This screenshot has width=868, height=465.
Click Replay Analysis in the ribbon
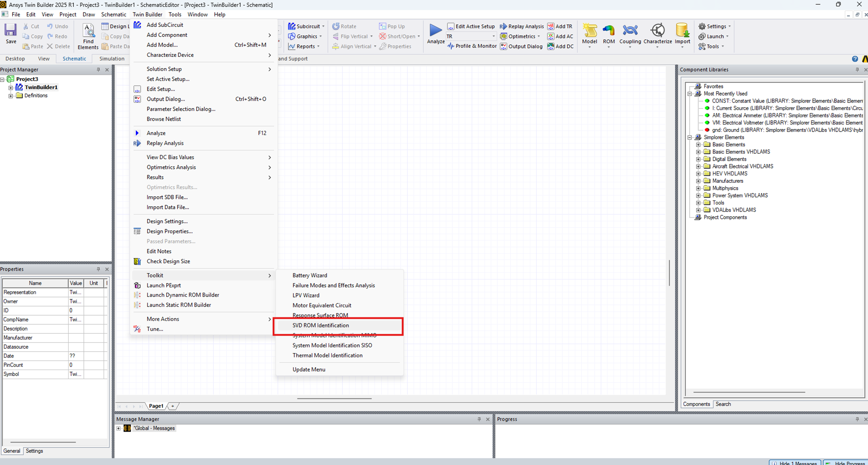tap(522, 26)
